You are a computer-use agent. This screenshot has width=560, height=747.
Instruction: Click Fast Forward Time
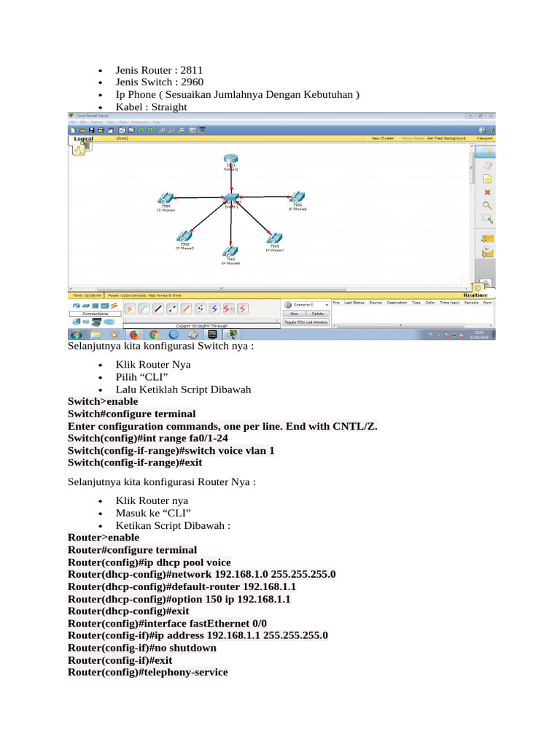(164, 295)
